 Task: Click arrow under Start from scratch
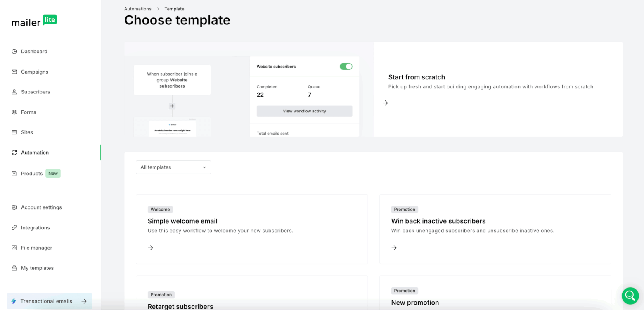pyautogui.click(x=385, y=103)
